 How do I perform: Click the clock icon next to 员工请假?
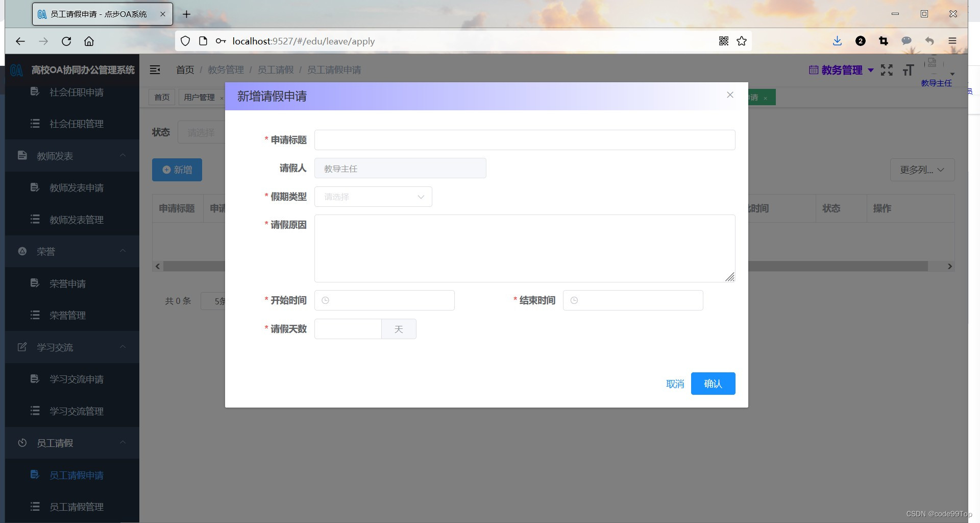[x=22, y=443]
